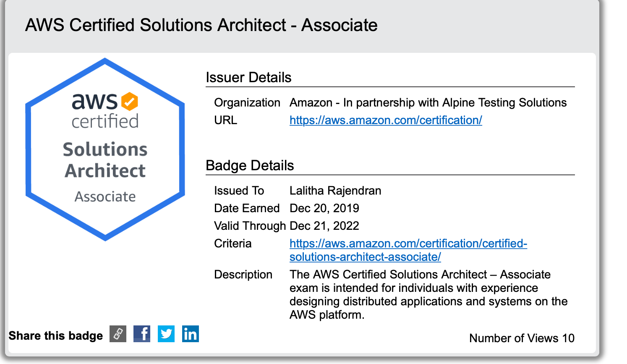Screen dimensions: 627x364
Task: Click the recipient name Lalitha Rajendran
Action: coord(335,191)
